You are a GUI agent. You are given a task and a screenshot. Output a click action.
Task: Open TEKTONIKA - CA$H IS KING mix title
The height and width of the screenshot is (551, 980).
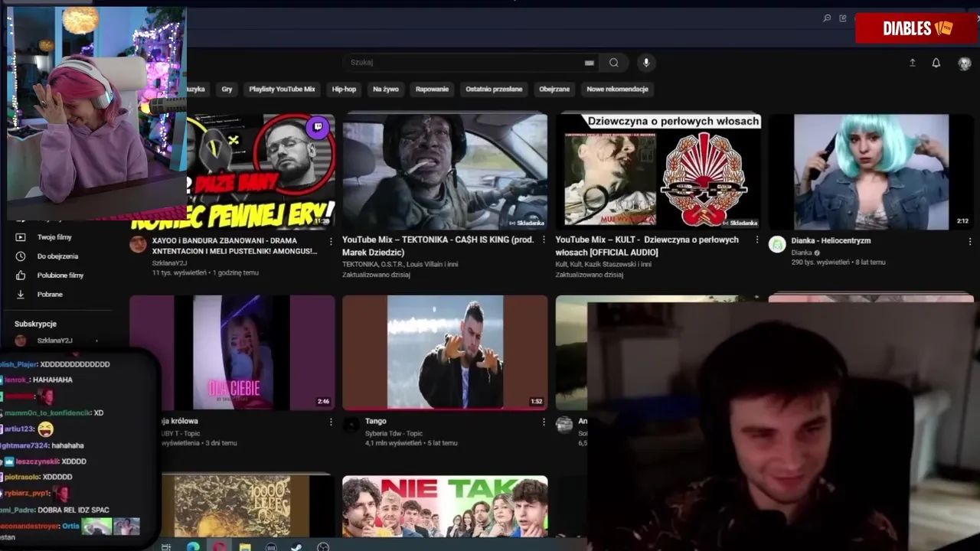[438, 246]
